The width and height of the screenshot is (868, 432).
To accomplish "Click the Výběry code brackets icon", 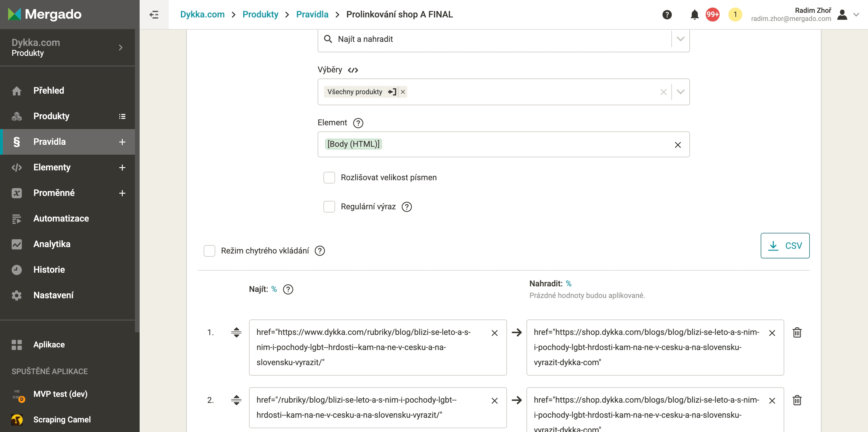I will pyautogui.click(x=353, y=70).
